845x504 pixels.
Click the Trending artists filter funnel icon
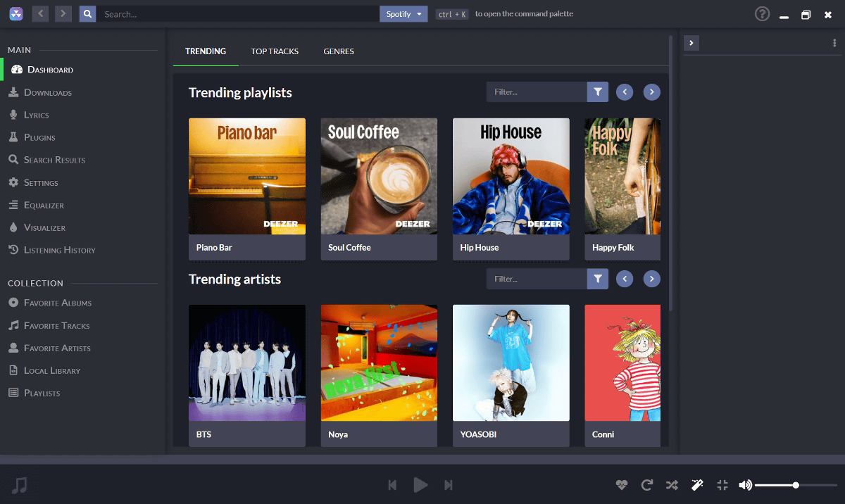[x=598, y=279]
